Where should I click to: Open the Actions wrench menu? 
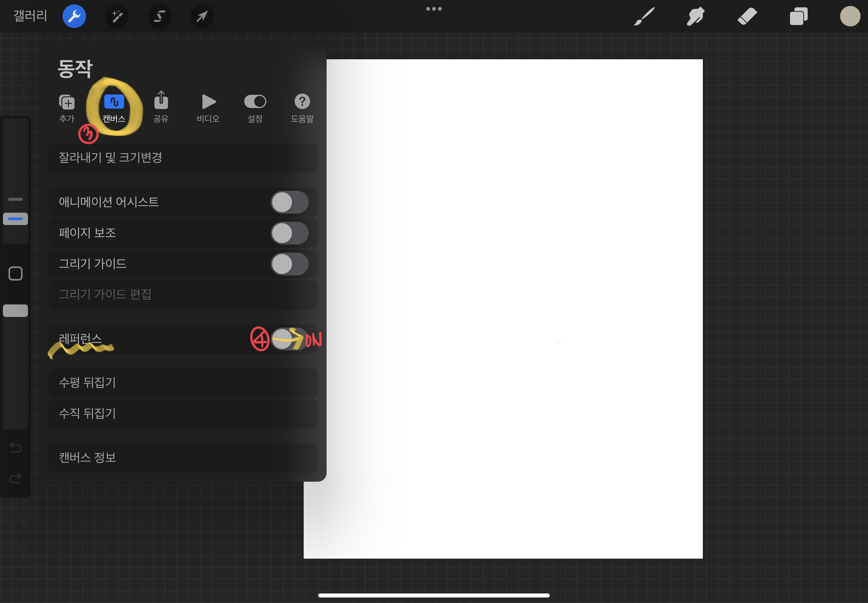click(74, 16)
